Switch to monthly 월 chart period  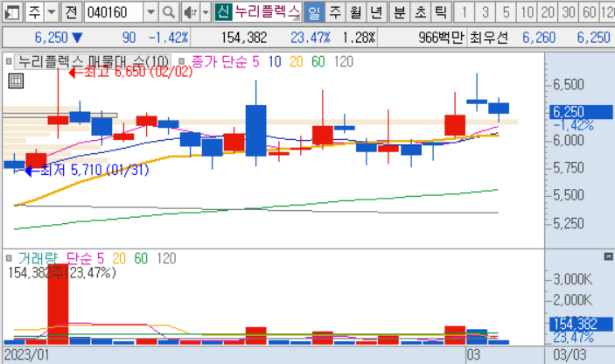point(356,12)
